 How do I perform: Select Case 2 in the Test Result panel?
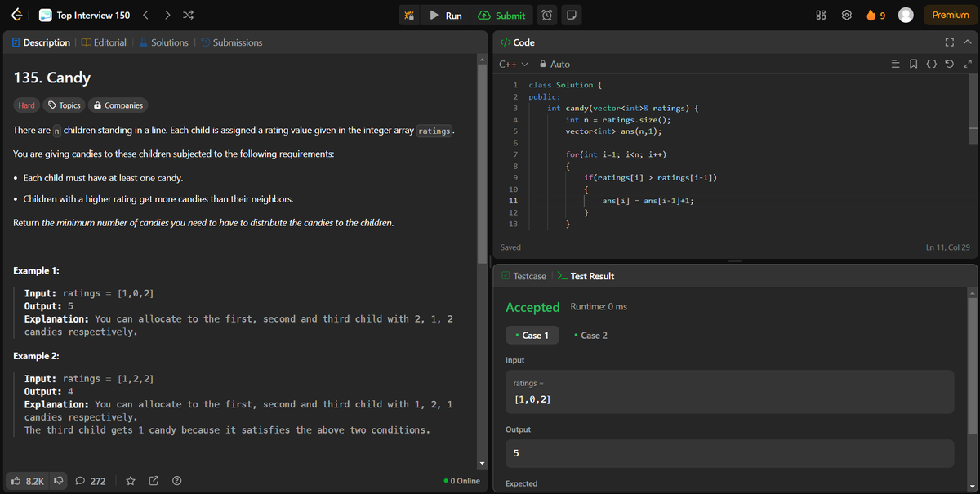coord(590,335)
